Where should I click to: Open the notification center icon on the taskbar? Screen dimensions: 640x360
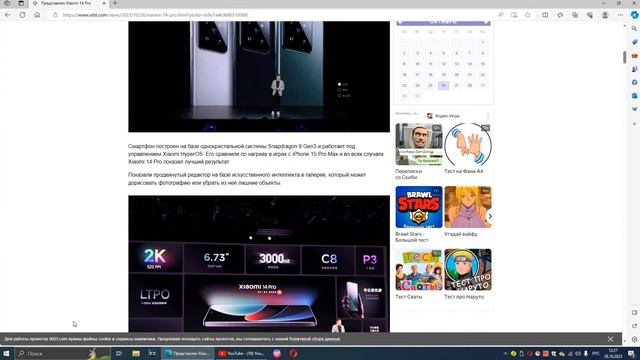point(631,353)
